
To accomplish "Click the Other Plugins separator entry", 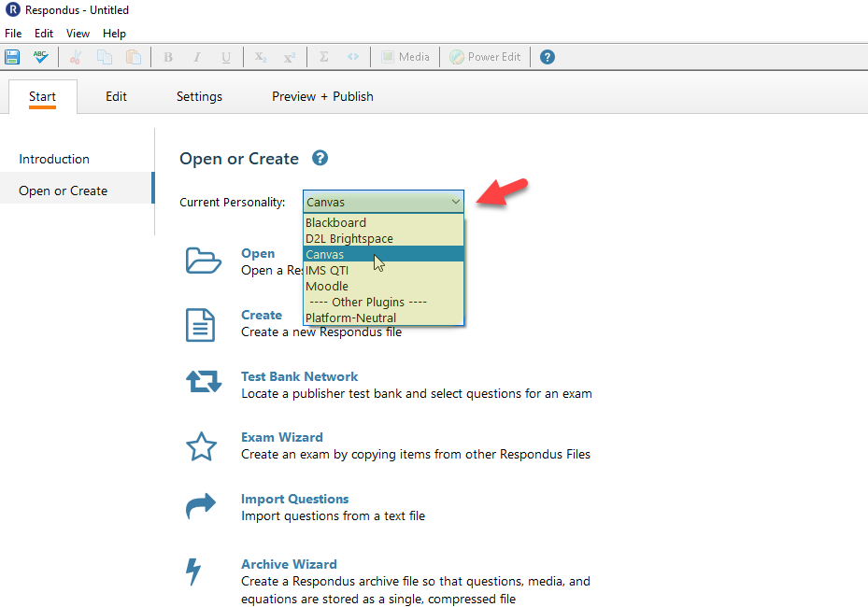I will pyautogui.click(x=384, y=303).
